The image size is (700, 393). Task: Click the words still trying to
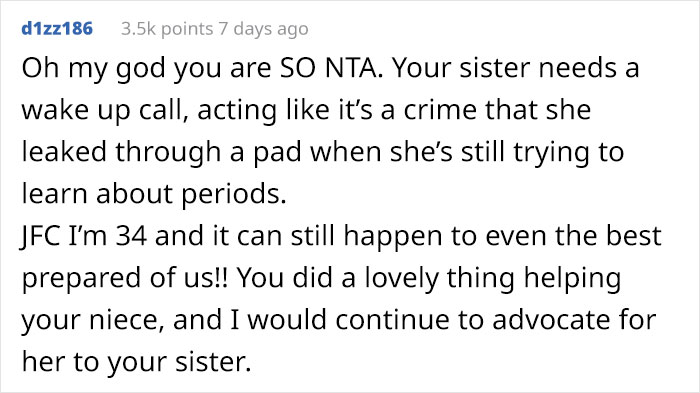(542, 152)
